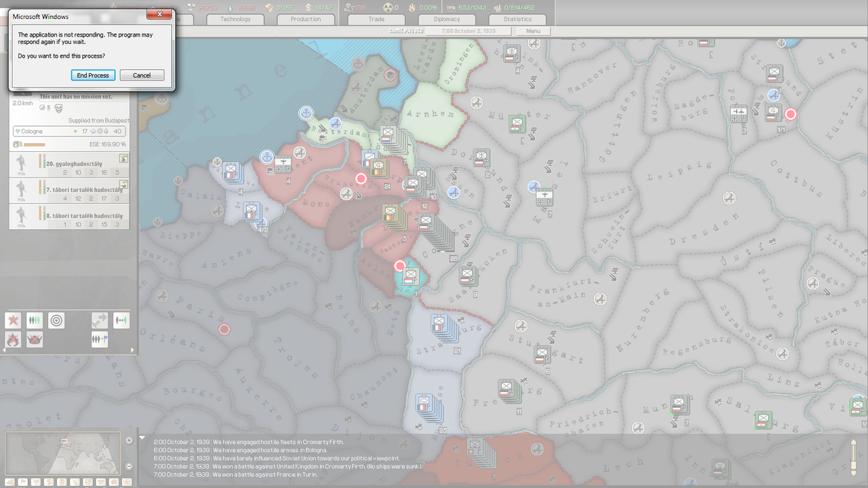
Task: Open the Statistics tab
Action: coord(517,19)
